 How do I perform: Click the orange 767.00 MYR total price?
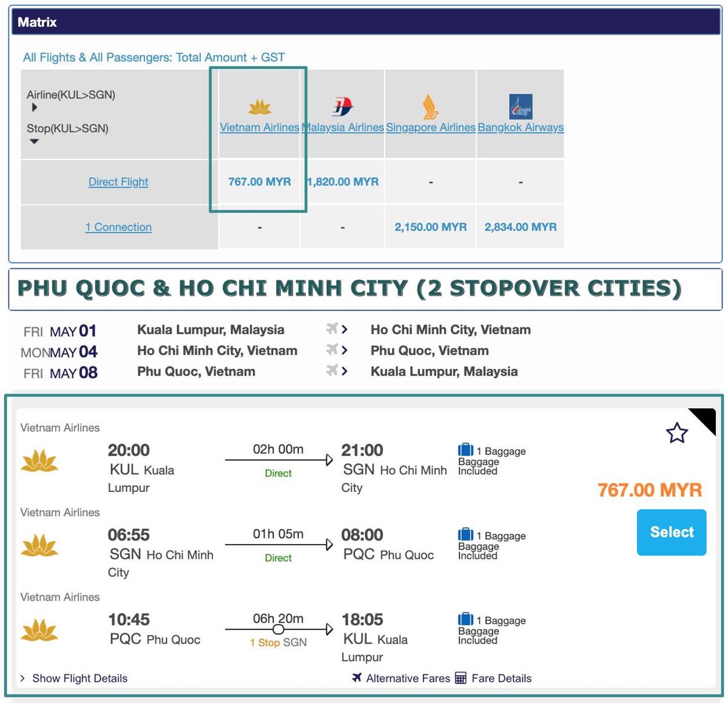(650, 489)
